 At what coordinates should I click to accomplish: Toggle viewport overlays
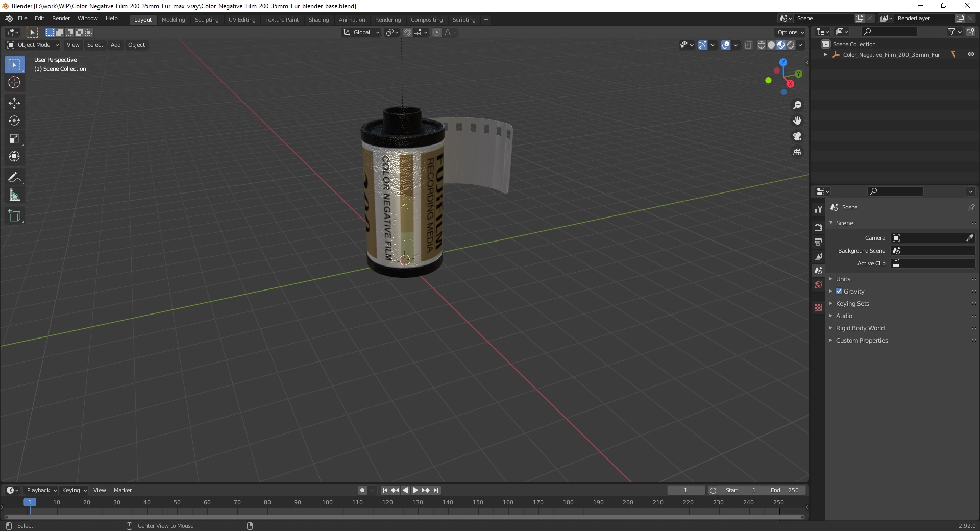click(x=726, y=45)
